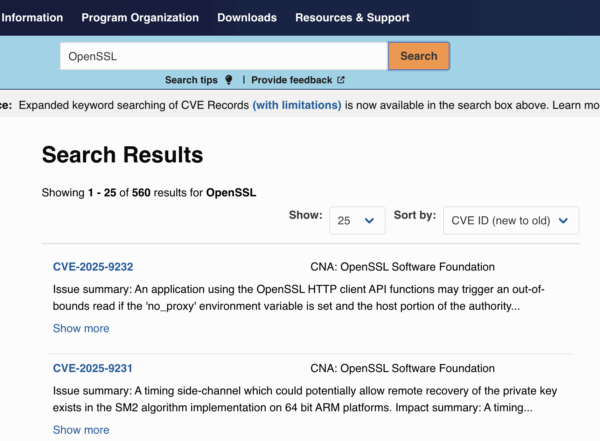The width and height of the screenshot is (600, 441).
Task: Open the Downloads menu
Action: [x=247, y=18]
